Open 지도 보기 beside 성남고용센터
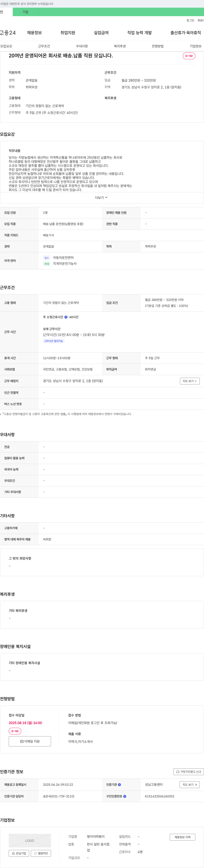Screen dimensions: 204x868 pos(190,785)
